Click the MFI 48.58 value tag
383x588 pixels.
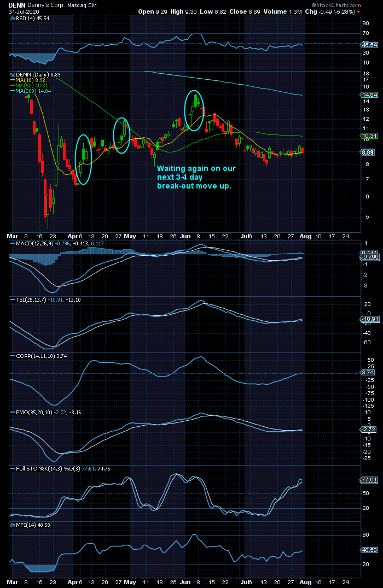tap(369, 550)
